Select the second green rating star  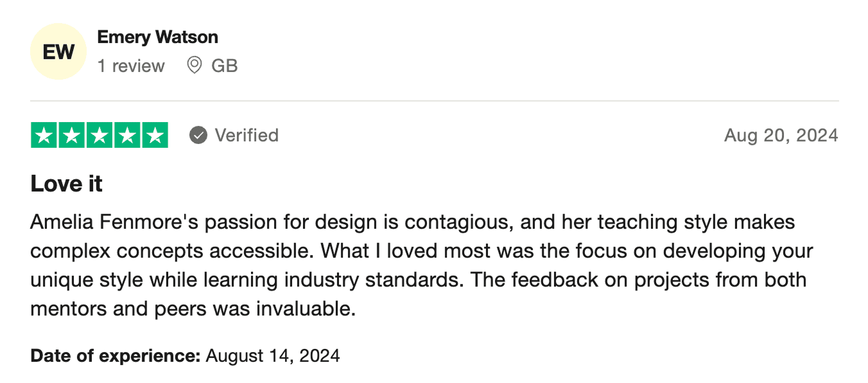72,135
